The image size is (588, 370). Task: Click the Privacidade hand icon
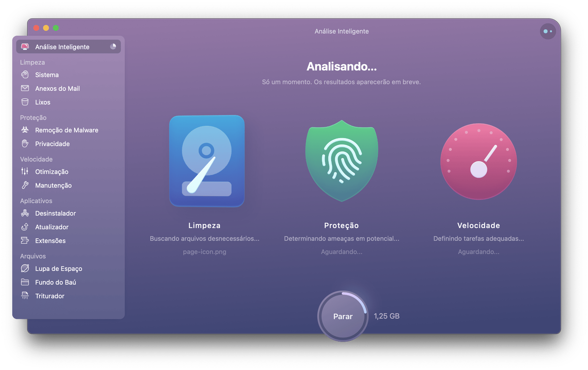[25, 144]
